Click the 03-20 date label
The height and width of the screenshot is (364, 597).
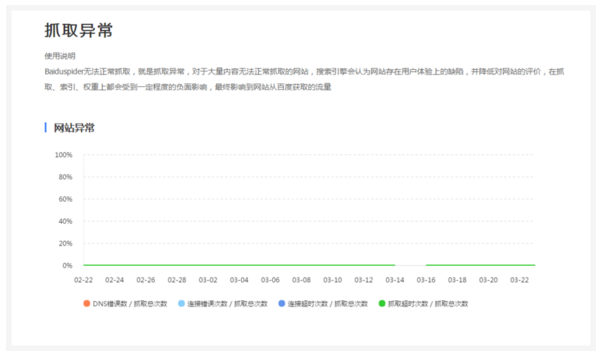(488, 280)
